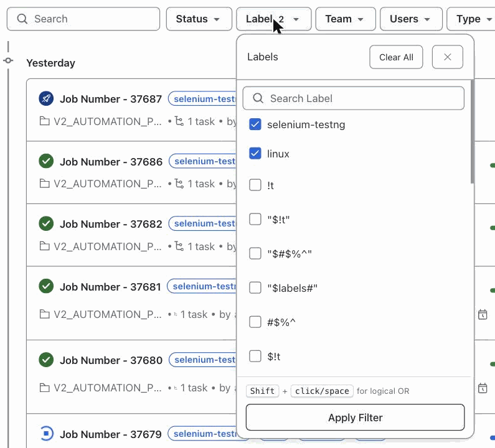Open Job Number - 37682 title
Viewport: 495px width, 448px height.
click(111, 224)
